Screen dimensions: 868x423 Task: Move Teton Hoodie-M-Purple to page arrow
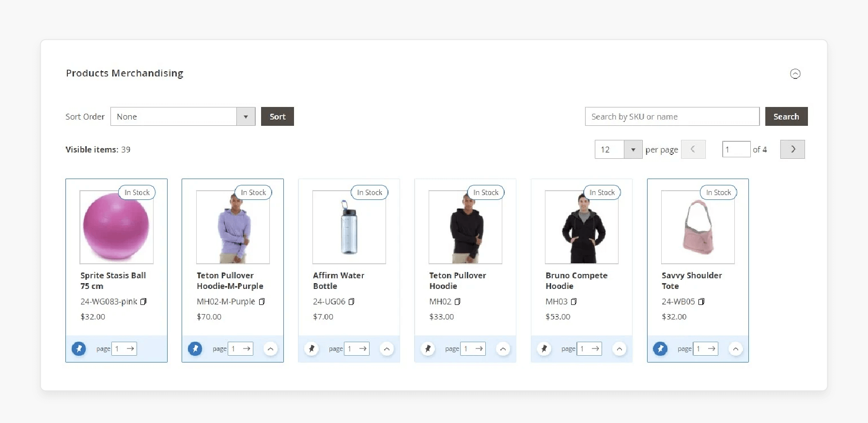(x=247, y=348)
